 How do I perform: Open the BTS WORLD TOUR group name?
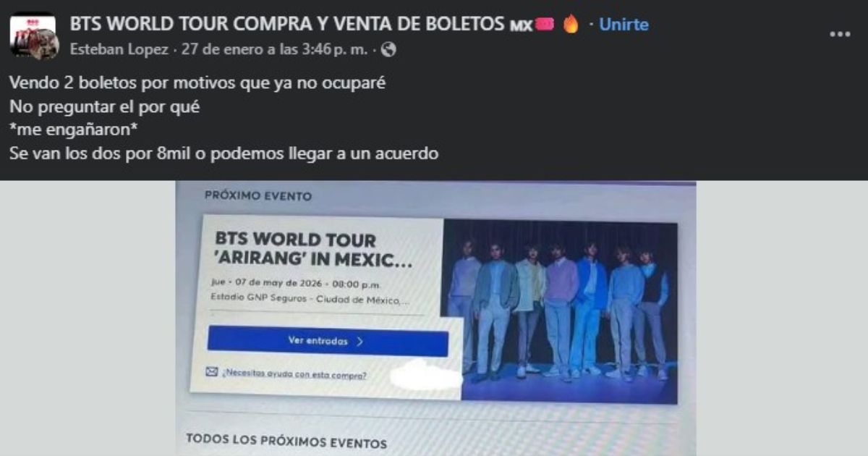coord(286,24)
